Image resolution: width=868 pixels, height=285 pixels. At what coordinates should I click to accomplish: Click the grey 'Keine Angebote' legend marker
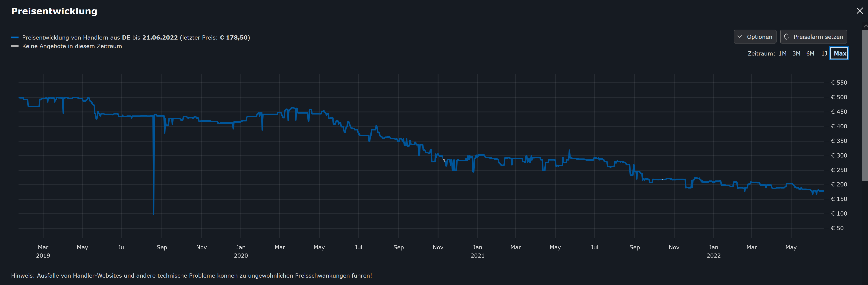coord(15,46)
